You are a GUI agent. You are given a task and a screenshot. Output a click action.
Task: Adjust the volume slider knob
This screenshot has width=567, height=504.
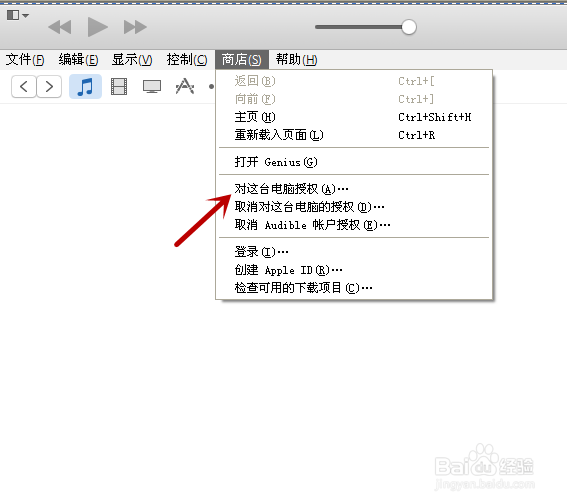409,27
